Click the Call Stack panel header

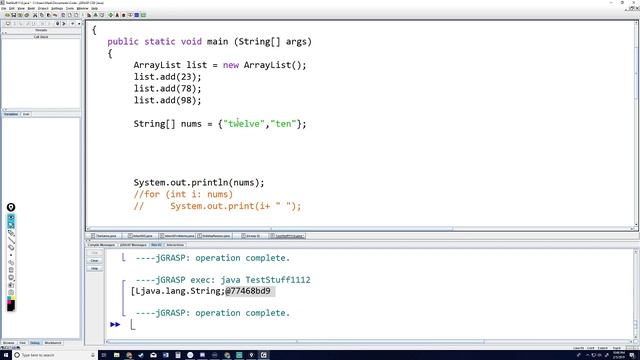pos(41,37)
